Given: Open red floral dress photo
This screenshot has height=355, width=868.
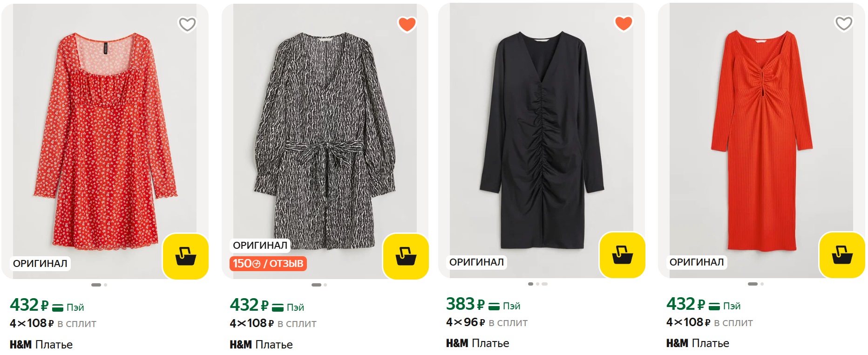Looking at the screenshot, I should (x=105, y=140).
